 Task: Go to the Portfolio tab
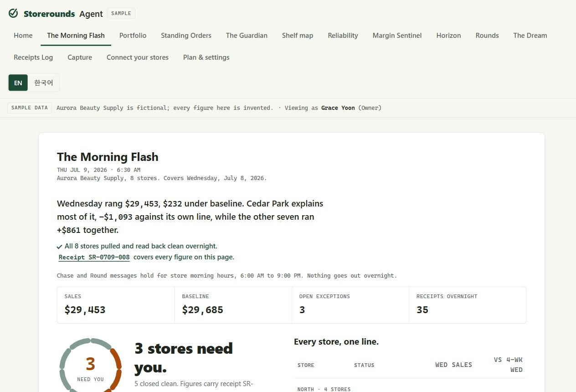click(x=133, y=36)
